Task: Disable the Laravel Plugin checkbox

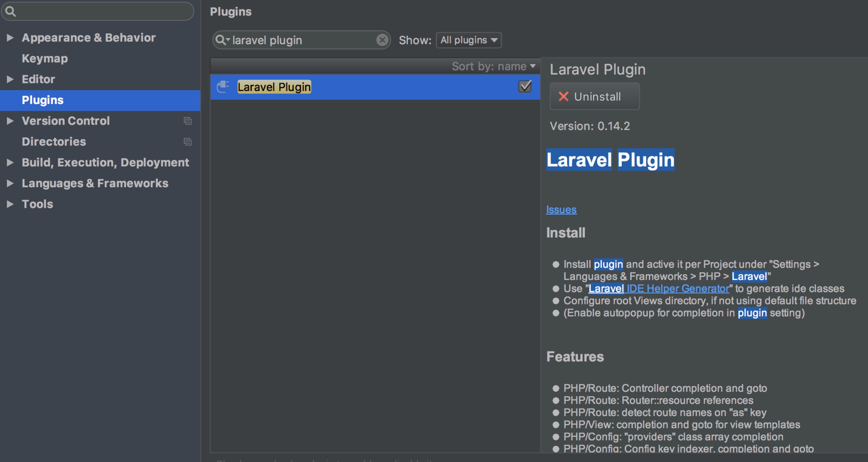Action: (x=525, y=86)
